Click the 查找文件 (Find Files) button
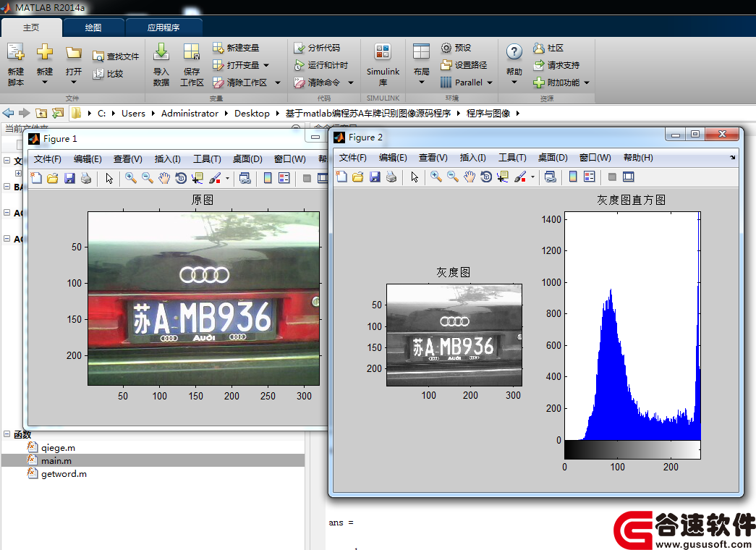756x550 pixels. click(x=116, y=56)
